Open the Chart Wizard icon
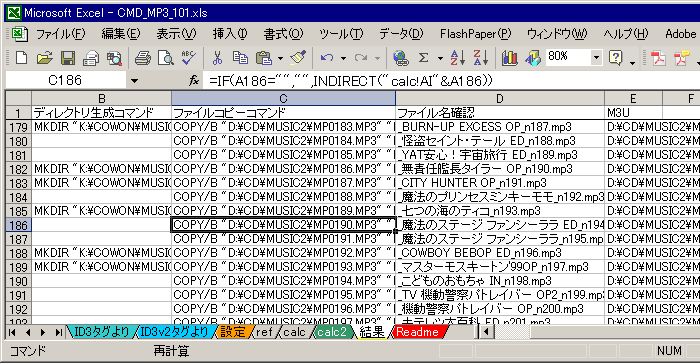700x363 pixels. point(509,58)
